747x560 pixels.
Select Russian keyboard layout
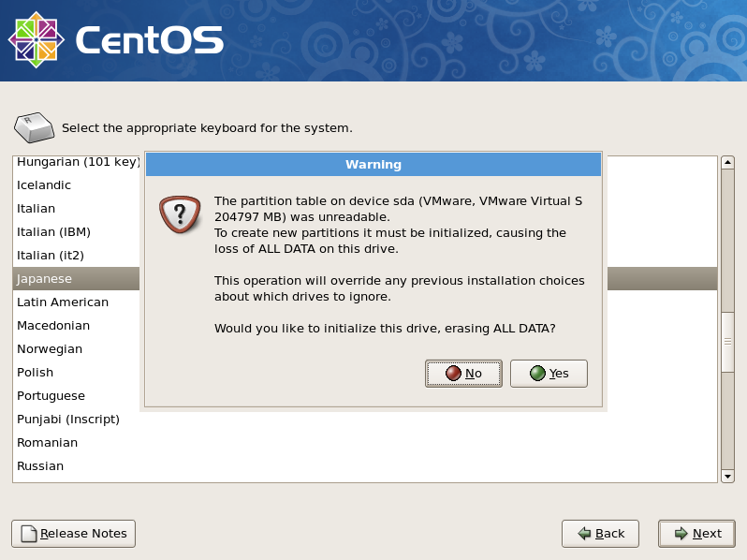(365, 465)
